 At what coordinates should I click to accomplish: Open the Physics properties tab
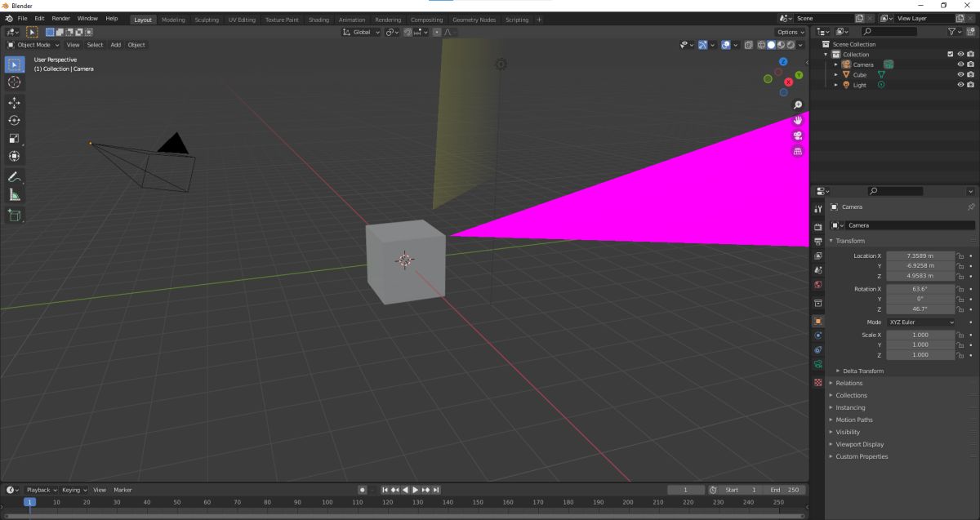coord(817,335)
